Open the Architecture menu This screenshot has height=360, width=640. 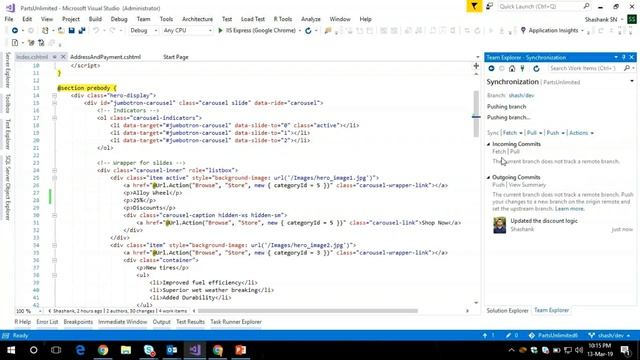(198, 19)
